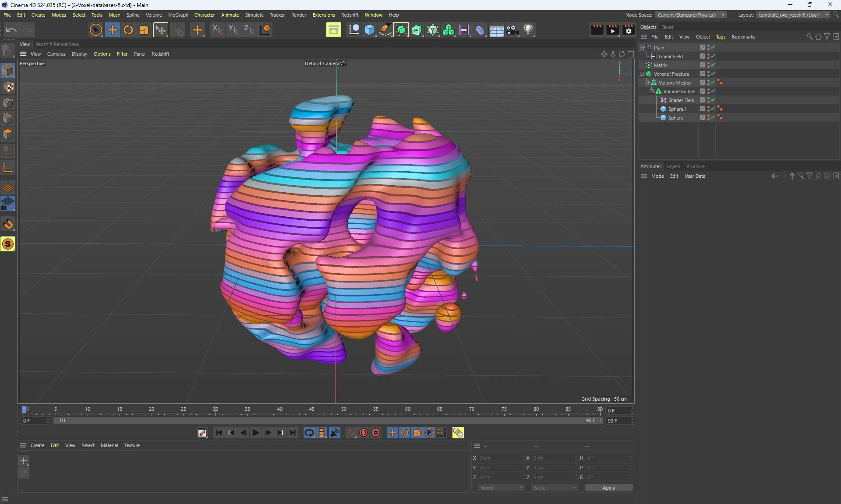Toggle visibility dots of Sphere.1
Viewport: 841px width, 504px height.
tap(708, 109)
